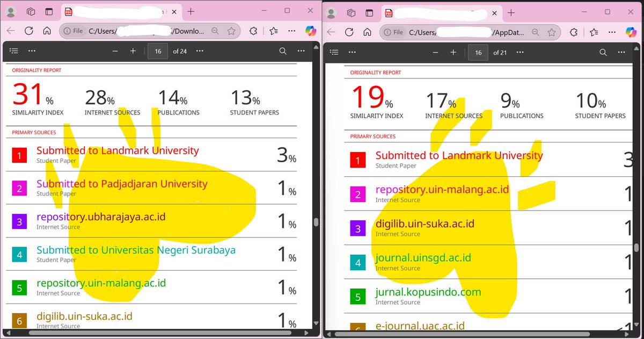Viewport: 644px width, 339px height.
Task: Go back in right browser window
Action: pyautogui.click(x=331, y=32)
